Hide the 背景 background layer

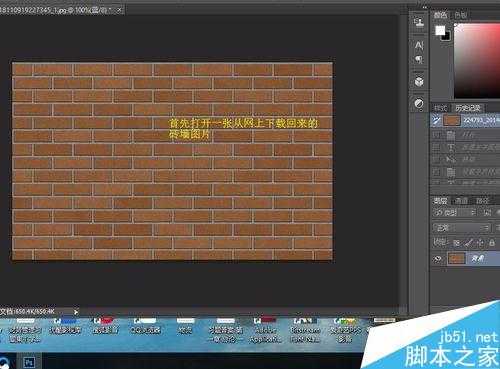[x=438, y=259]
